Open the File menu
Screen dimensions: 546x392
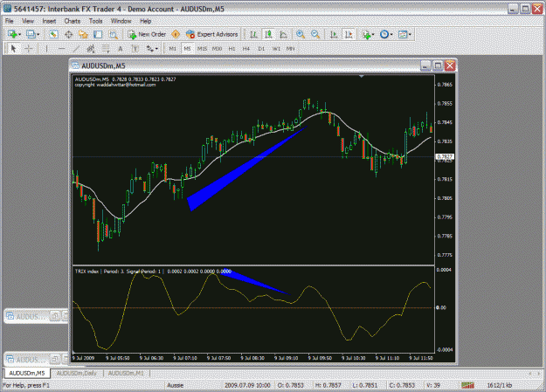pyautogui.click(x=10, y=21)
